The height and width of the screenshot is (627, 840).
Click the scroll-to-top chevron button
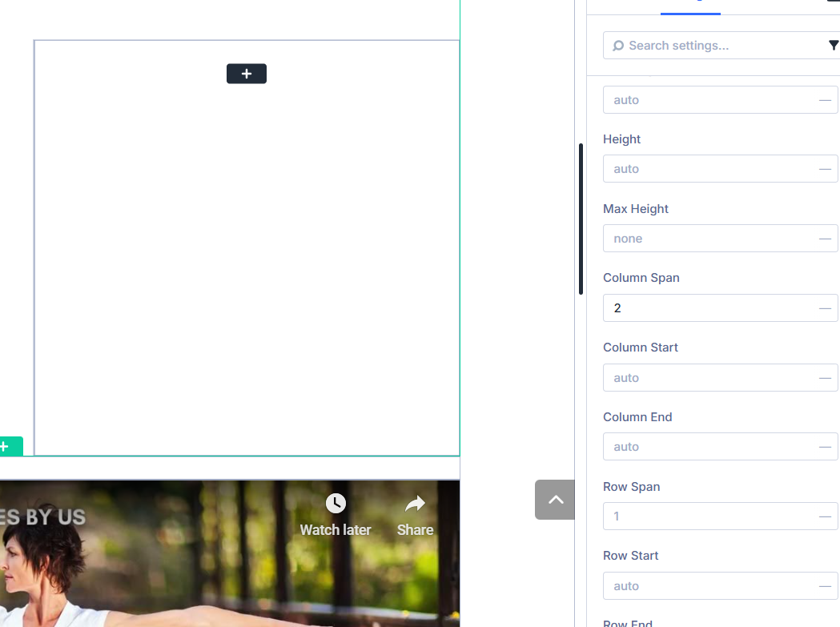[x=555, y=500]
